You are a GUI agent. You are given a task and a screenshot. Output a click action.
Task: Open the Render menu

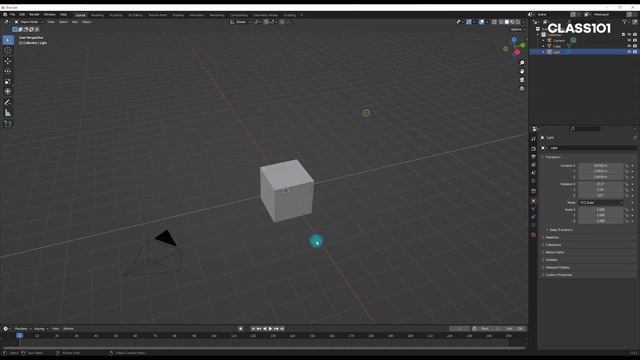(34, 15)
